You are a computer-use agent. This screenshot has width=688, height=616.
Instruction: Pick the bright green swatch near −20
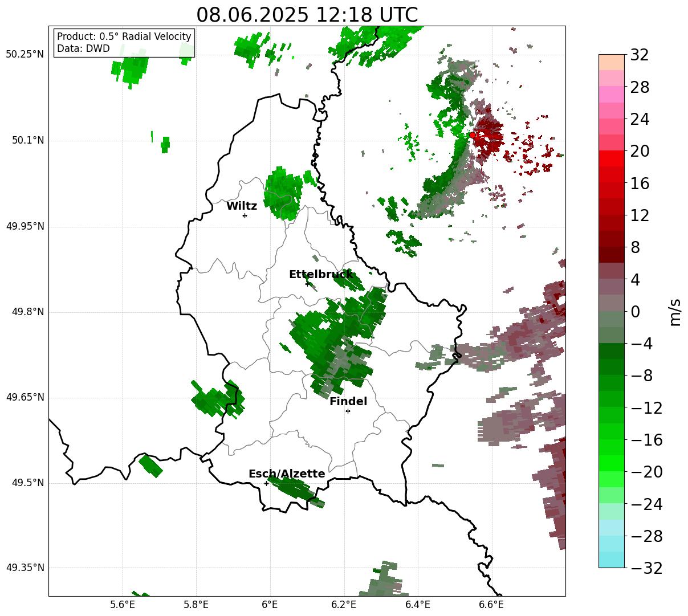[x=611, y=463]
